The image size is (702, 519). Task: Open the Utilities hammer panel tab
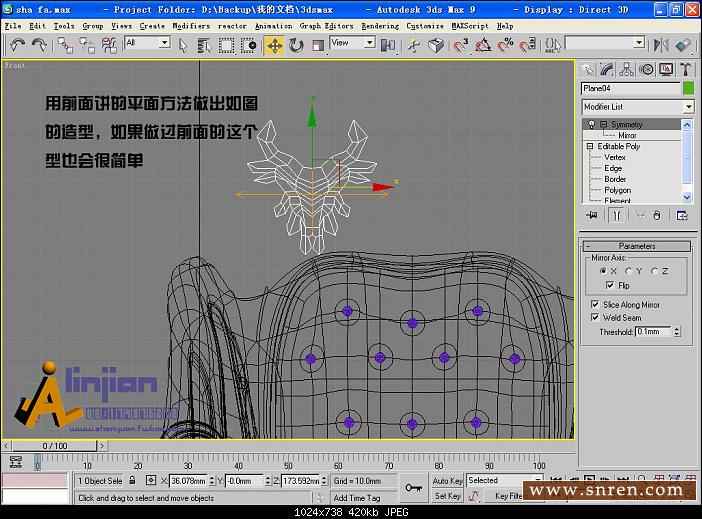686,69
